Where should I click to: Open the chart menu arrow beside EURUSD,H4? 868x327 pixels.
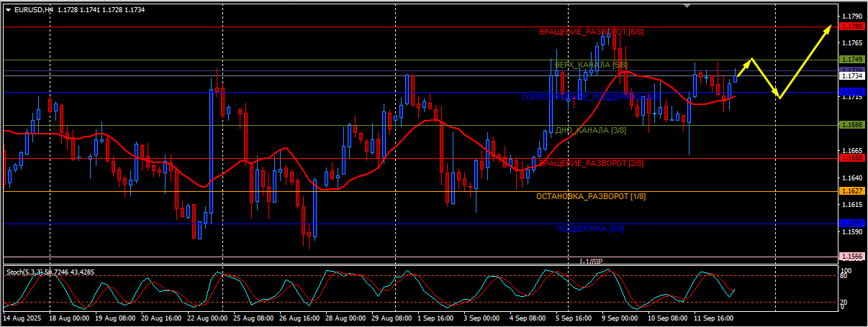tap(8, 9)
